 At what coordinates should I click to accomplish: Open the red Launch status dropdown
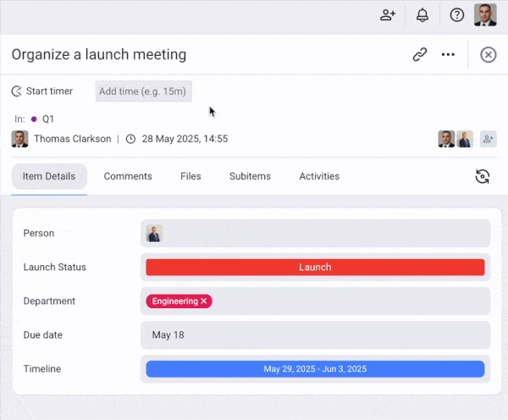(x=315, y=268)
